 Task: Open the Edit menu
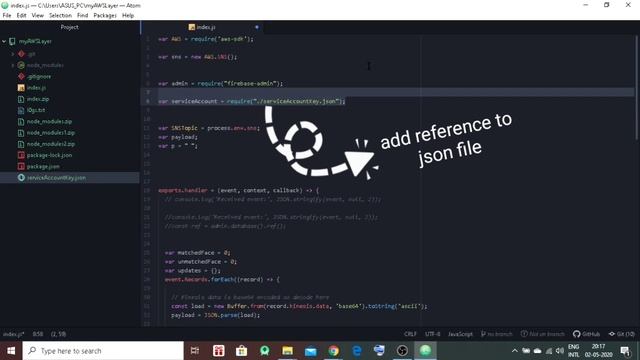tap(21, 16)
